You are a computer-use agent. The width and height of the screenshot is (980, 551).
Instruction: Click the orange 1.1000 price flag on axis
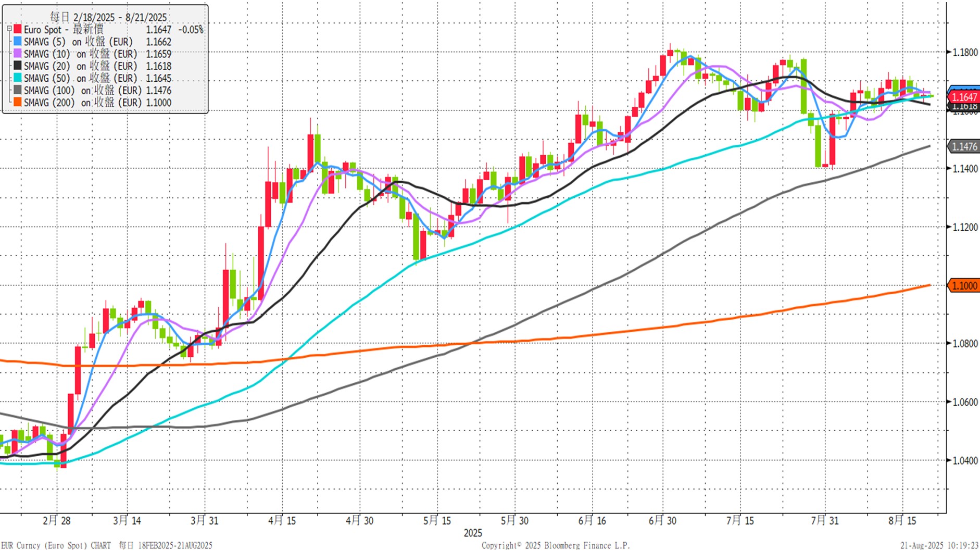click(x=964, y=285)
